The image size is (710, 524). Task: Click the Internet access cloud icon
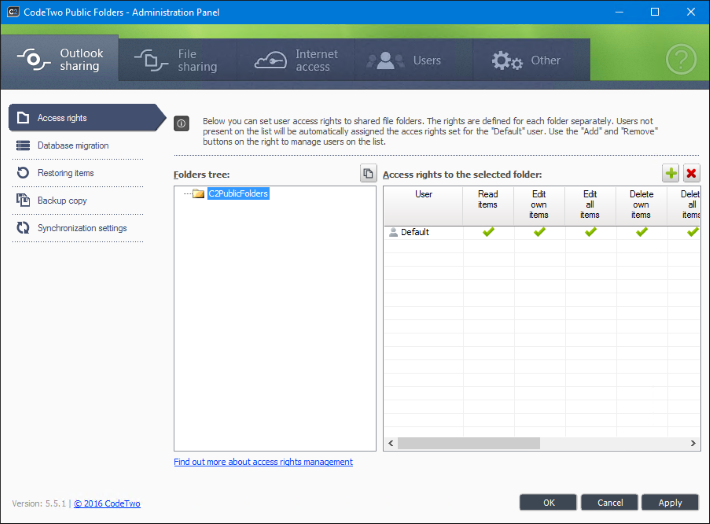(270, 60)
